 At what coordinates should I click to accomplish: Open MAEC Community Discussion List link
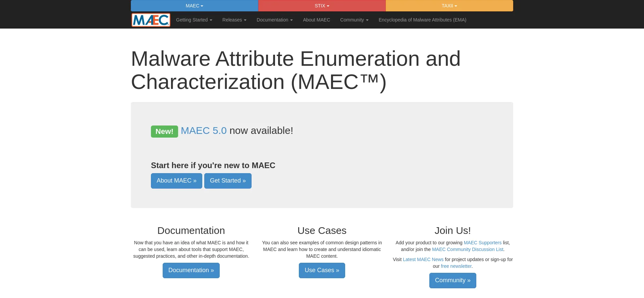468,249
